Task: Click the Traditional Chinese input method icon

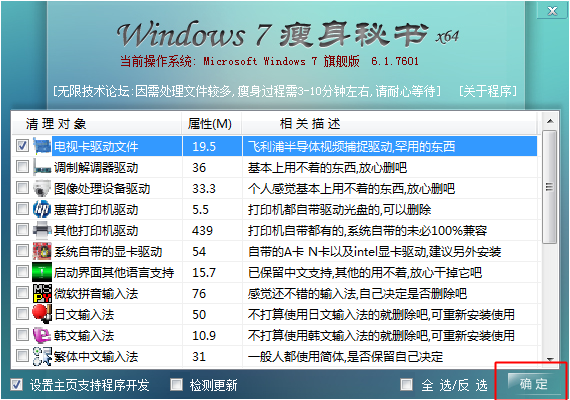Action: (42, 356)
